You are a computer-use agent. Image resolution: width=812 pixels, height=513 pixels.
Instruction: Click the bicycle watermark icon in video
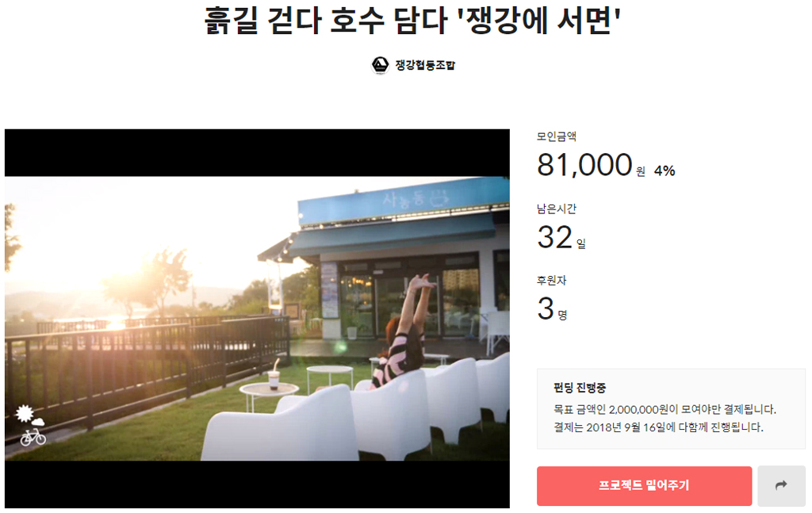(33, 438)
